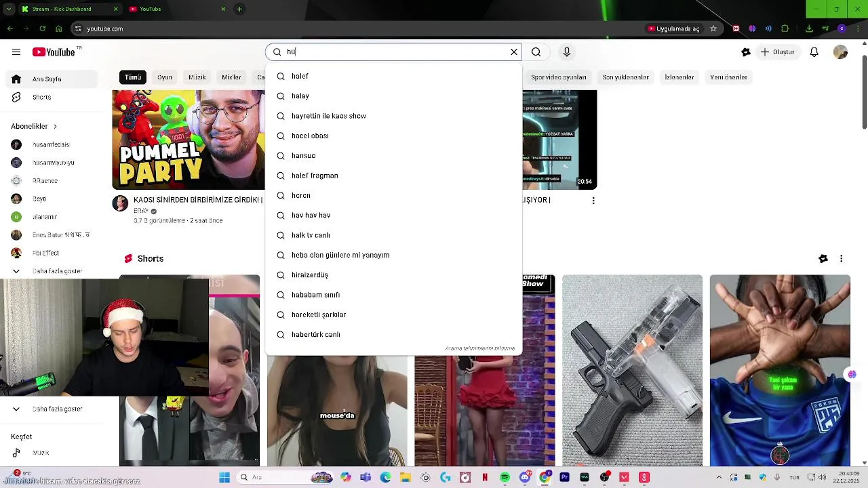Open the Windows Start button

click(224, 478)
